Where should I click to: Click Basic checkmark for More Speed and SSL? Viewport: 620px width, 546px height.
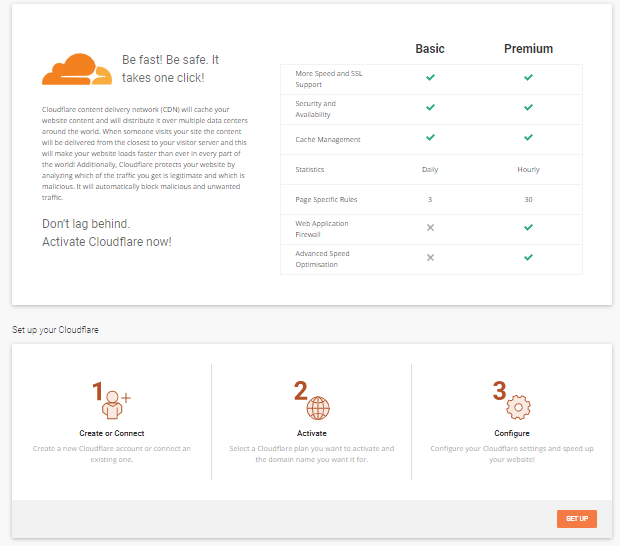tap(430, 77)
